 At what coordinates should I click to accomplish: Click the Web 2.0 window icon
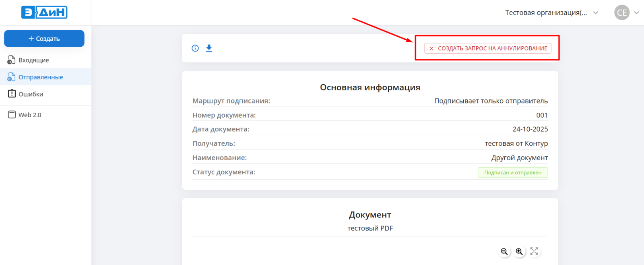tap(12, 115)
